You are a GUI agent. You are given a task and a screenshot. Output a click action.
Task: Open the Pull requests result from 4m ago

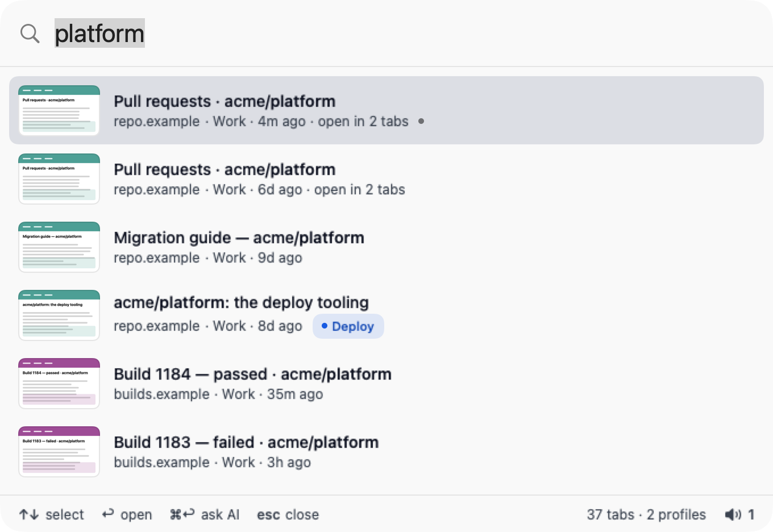pyautogui.click(x=386, y=110)
